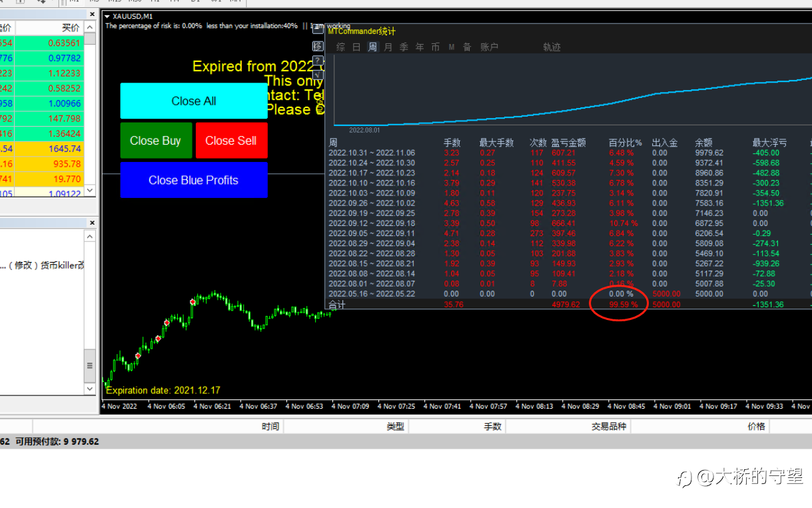Click the √ checkmark button beside MTCommander panel
This screenshot has height=508, width=812.
coord(318,75)
